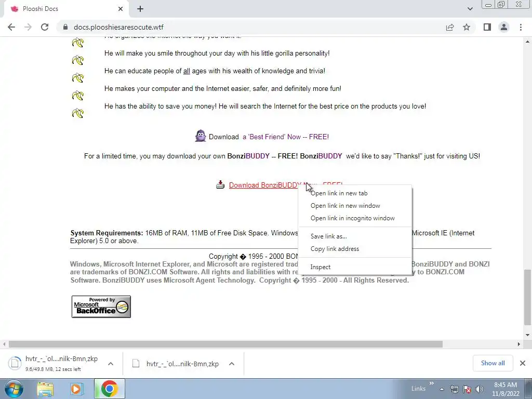Click the padlock site info icon
The height and width of the screenshot is (399, 532).
coord(65,27)
